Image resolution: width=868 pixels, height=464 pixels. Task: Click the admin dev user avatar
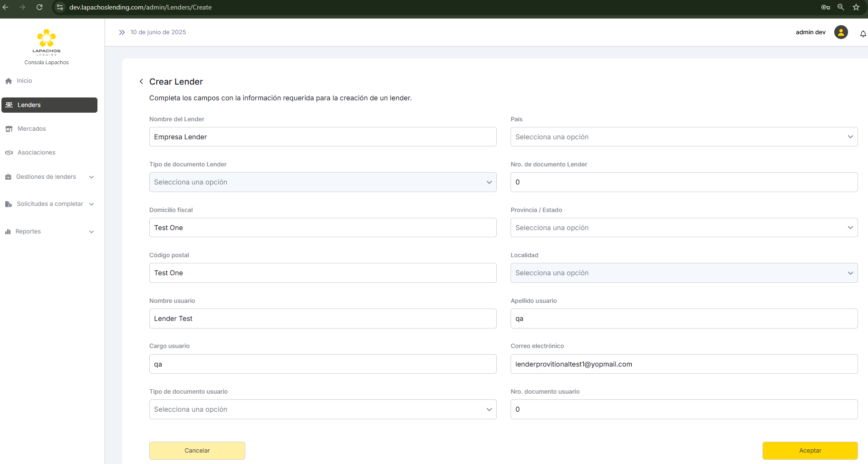[840, 32]
